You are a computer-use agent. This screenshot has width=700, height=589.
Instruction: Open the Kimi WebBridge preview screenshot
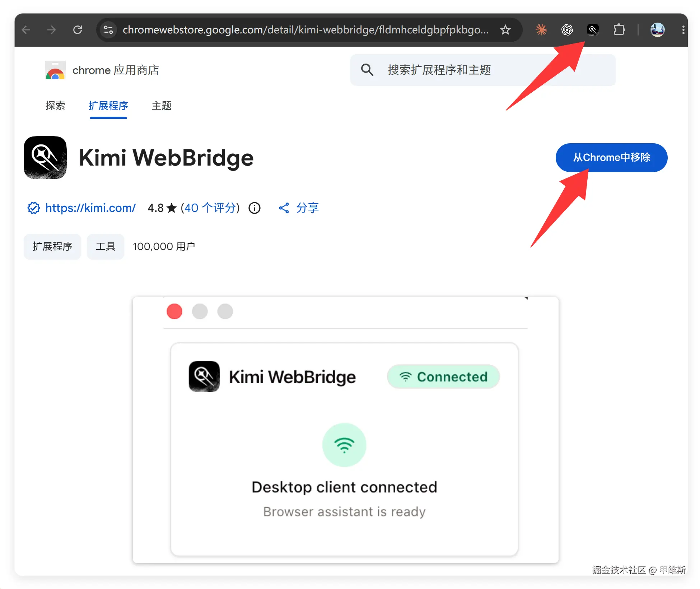tap(346, 430)
